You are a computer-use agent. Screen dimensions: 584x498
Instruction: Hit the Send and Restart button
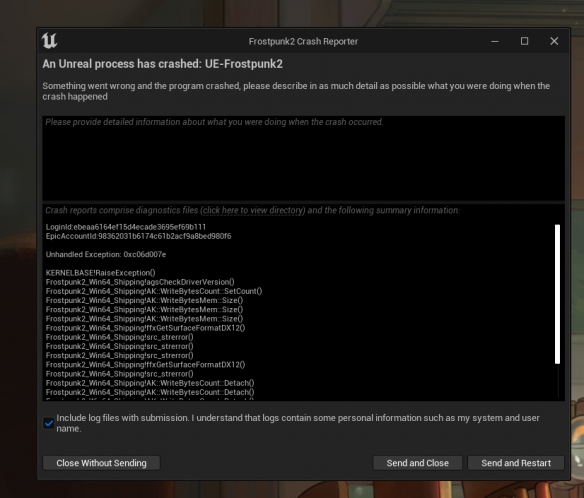coord(516,463)
